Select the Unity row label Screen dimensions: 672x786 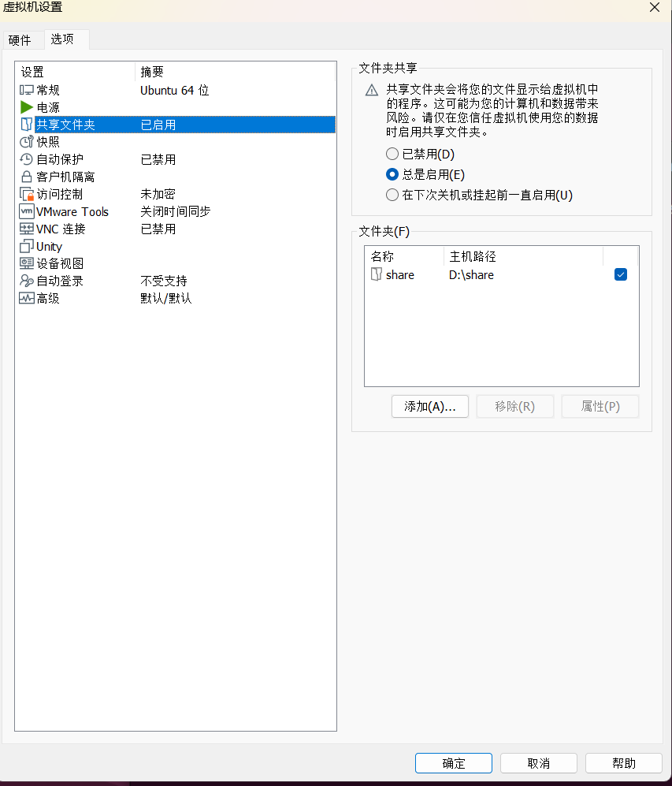point(49,246)
